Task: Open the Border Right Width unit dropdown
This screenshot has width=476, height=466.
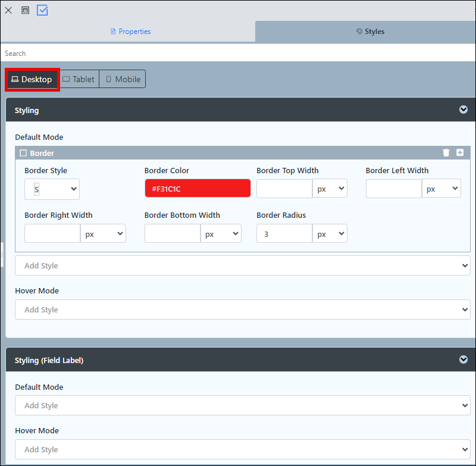Action: point(103,233)
